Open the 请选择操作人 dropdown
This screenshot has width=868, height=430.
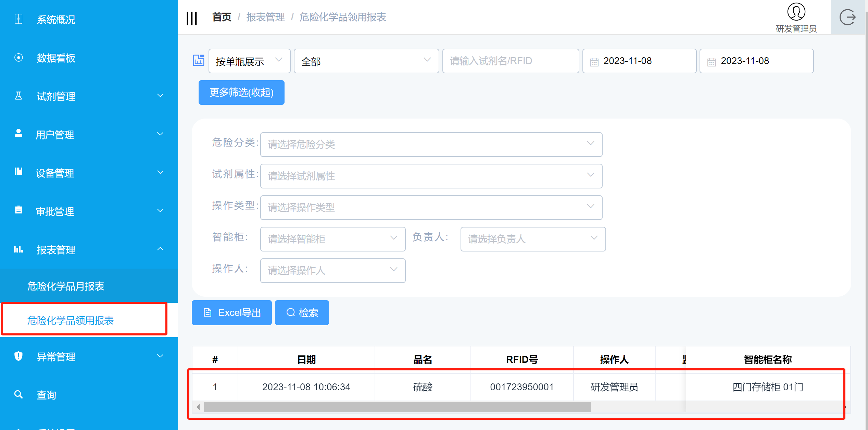[x=332, y=270]
